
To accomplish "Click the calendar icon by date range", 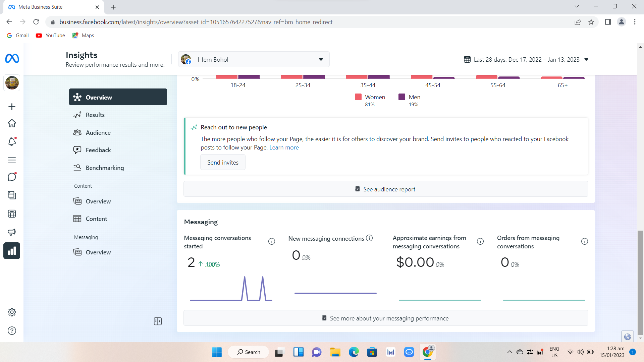I will (x=467, y=59).
